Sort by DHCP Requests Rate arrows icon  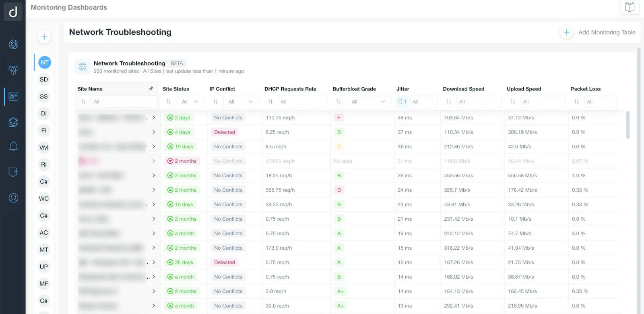(270, 102)
